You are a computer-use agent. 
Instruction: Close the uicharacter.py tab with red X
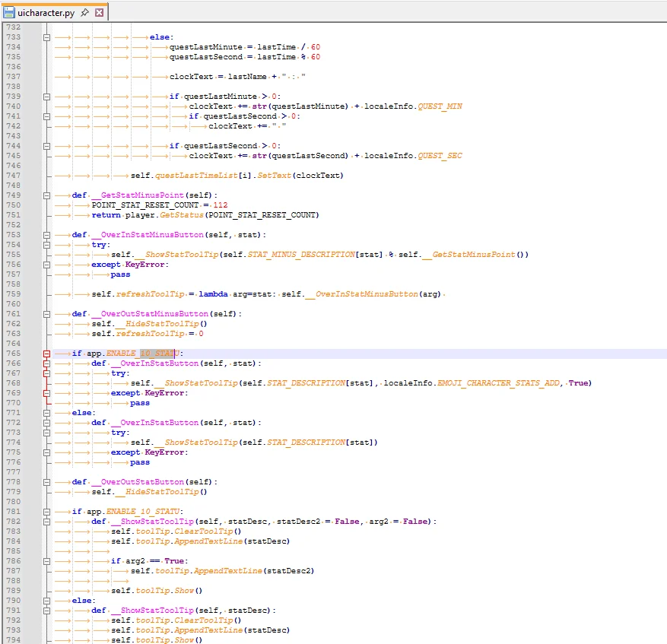[x=100, y=13]
